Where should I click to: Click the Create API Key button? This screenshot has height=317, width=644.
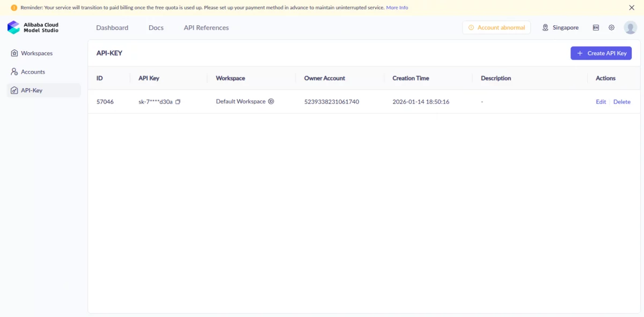[601, 53]
